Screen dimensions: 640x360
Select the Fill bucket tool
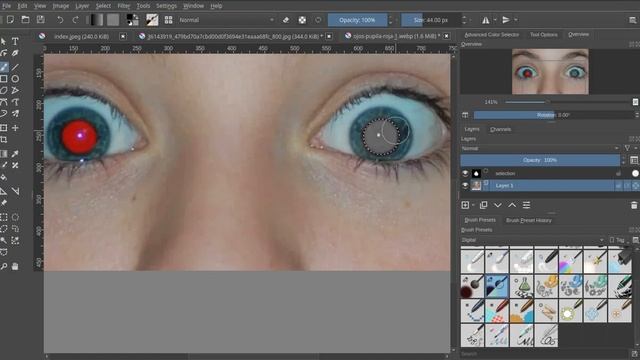(4, 177)
